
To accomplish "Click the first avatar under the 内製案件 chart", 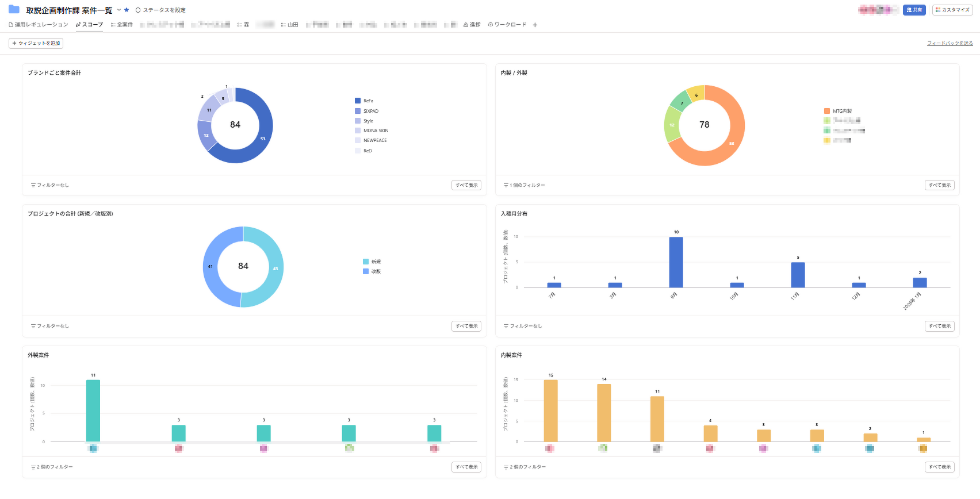I will tap(550, 448).
